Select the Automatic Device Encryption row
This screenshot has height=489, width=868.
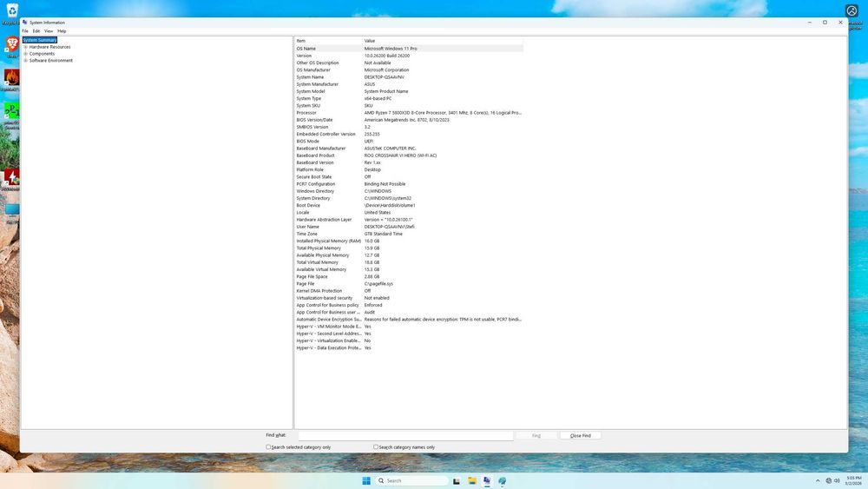pyautogui.click(x=409, y=319)
